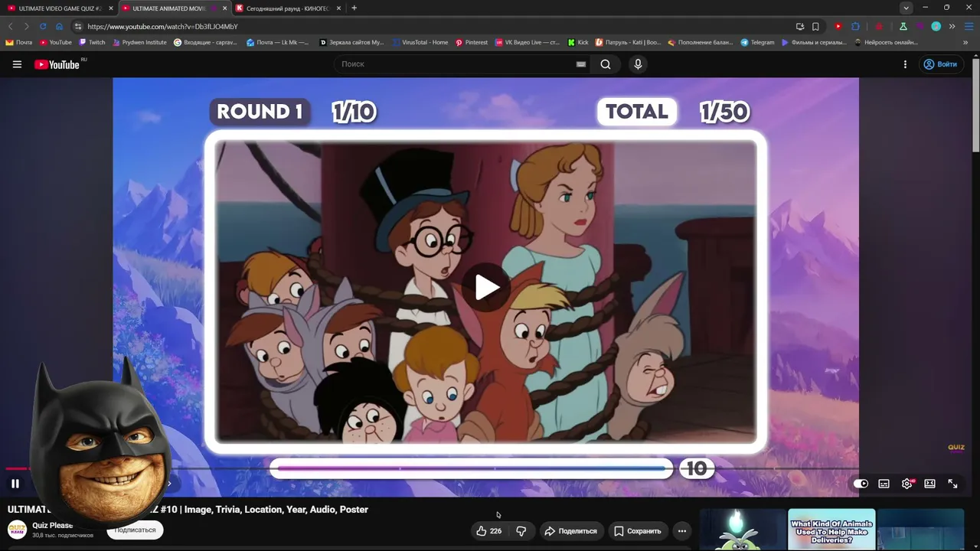Expand the tab search dropdown

tap(906, 8)
